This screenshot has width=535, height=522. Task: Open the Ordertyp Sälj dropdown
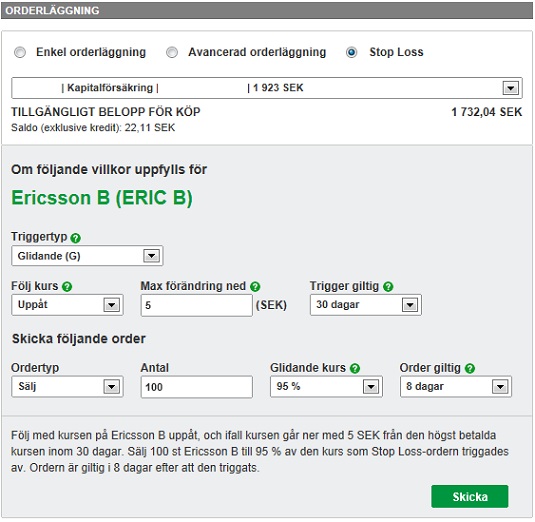[67, 387]
